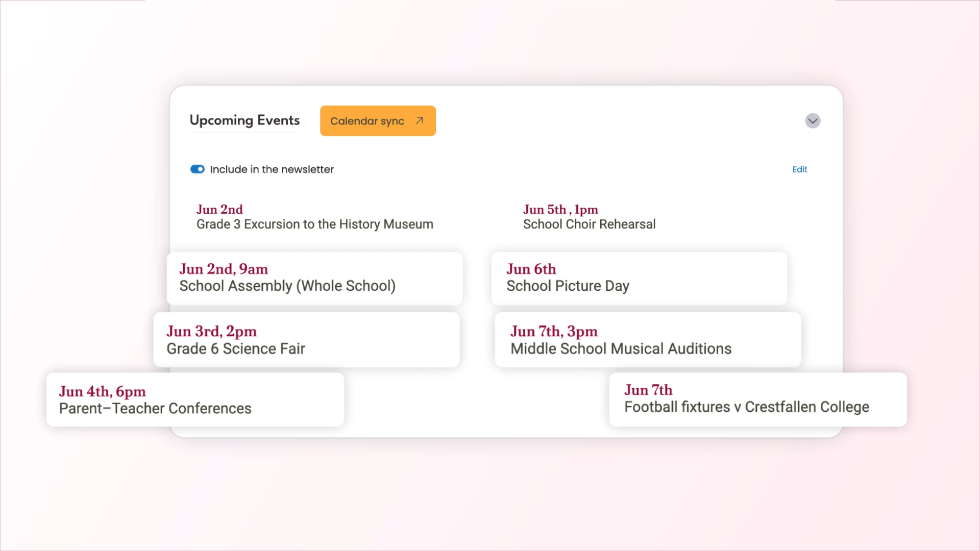Click the Jun 7th, 3pm date label
This screenshot has height=551, width=980.
click(554, 331)
